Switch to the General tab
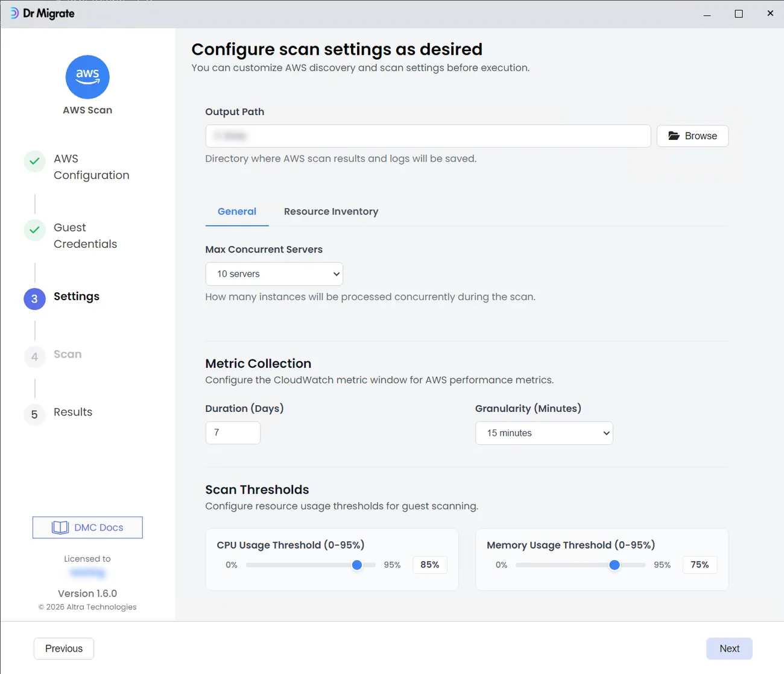This screenshot has width=784, height=674. (237, 212)
